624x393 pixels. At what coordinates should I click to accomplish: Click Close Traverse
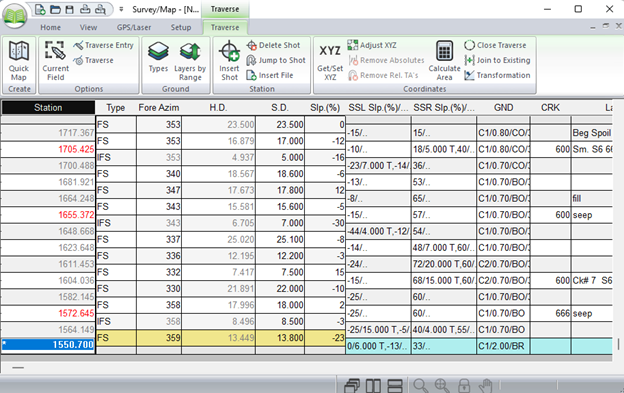click(x=495, y=45)
